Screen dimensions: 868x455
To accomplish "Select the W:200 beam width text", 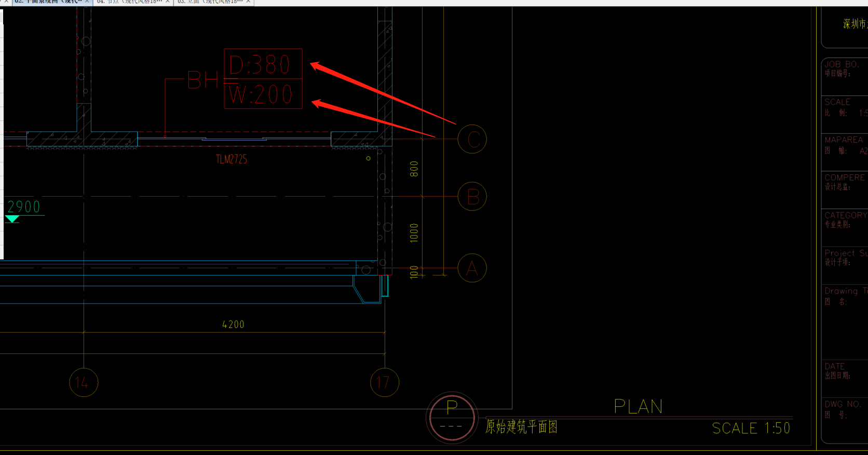I will pos(261,95).
